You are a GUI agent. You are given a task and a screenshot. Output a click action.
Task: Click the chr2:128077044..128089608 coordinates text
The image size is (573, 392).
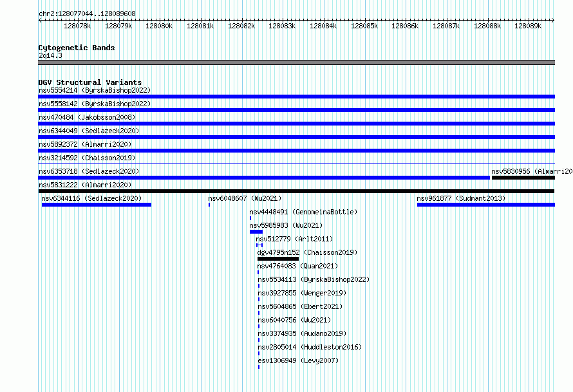coord(87,14)
